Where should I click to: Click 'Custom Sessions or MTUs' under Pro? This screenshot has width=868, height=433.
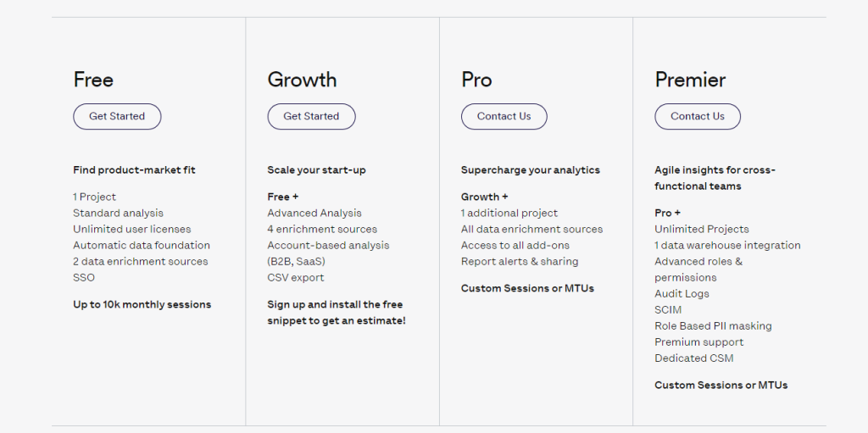pos(527,288)
